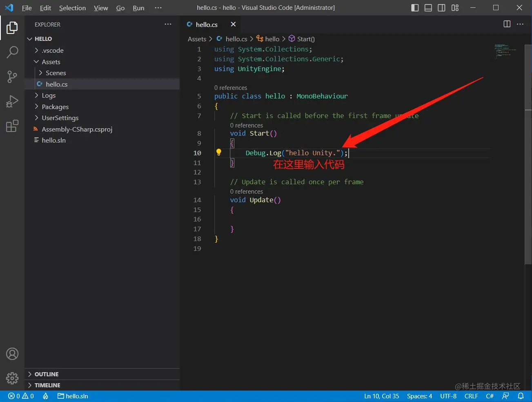Toggle Primary Side Bar visibility

point(415,8)
